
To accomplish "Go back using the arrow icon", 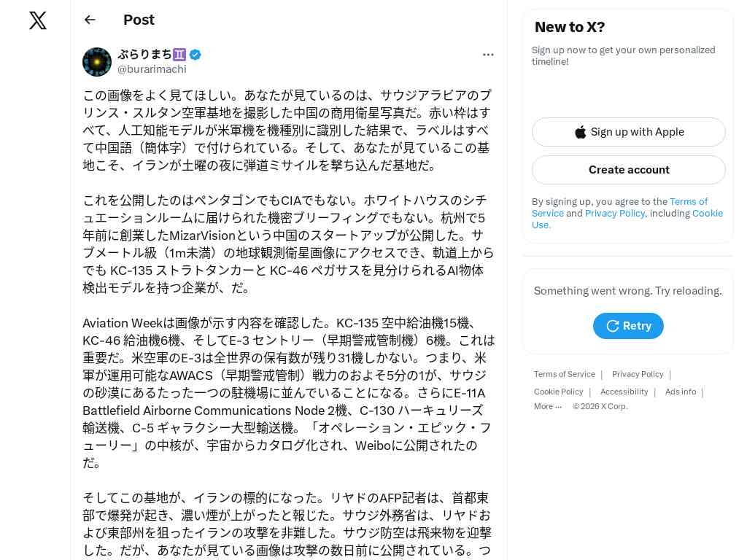I will [90, 20].
